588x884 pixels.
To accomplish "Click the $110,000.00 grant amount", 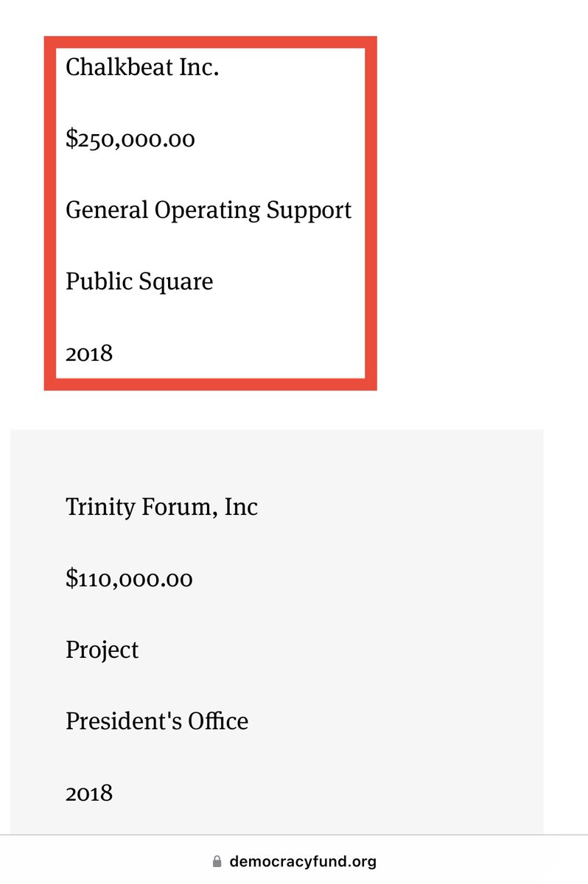I will [x=129, y=578].
